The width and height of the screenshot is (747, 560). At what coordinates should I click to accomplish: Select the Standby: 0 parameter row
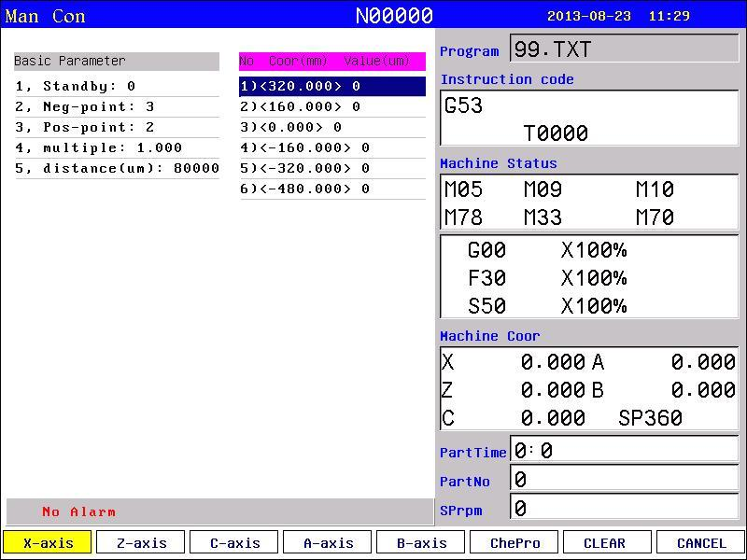117,86
